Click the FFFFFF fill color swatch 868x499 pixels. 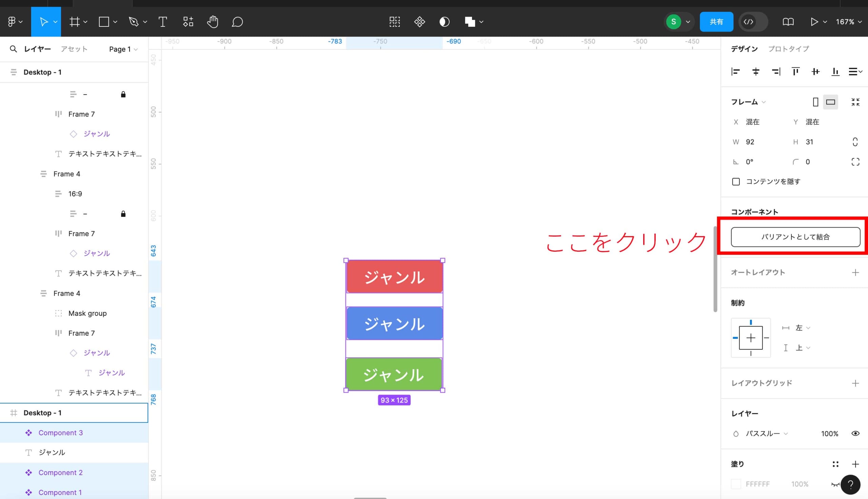point(736,484)
